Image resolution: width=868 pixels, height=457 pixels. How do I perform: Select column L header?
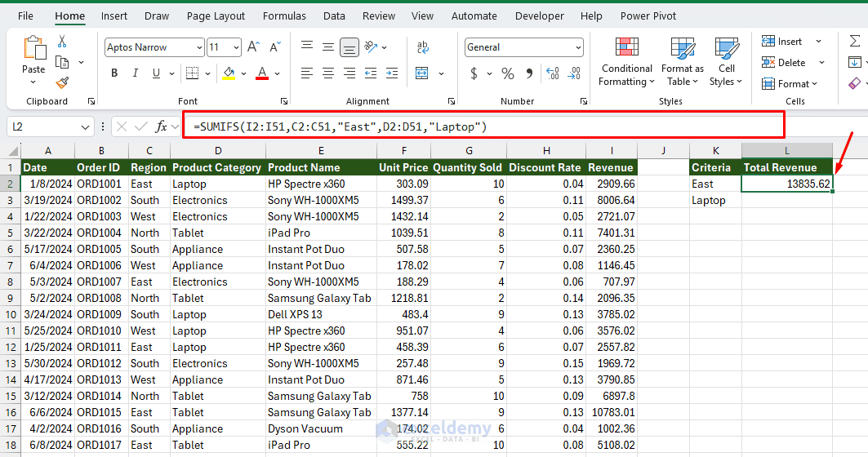786,150
